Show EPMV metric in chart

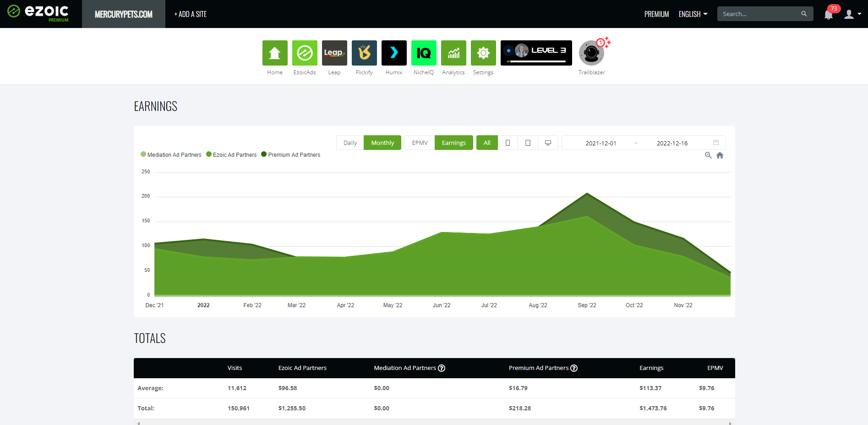point(420,143)
